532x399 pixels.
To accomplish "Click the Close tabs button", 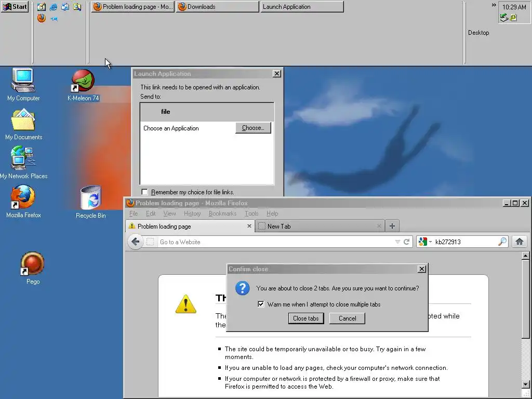I will click(x=305, y=318).
